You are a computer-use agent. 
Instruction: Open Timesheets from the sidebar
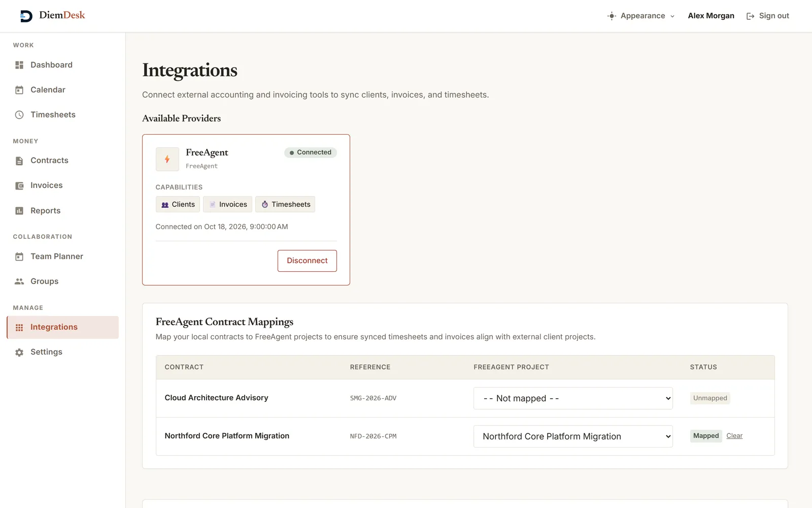(x=63, y=115)
